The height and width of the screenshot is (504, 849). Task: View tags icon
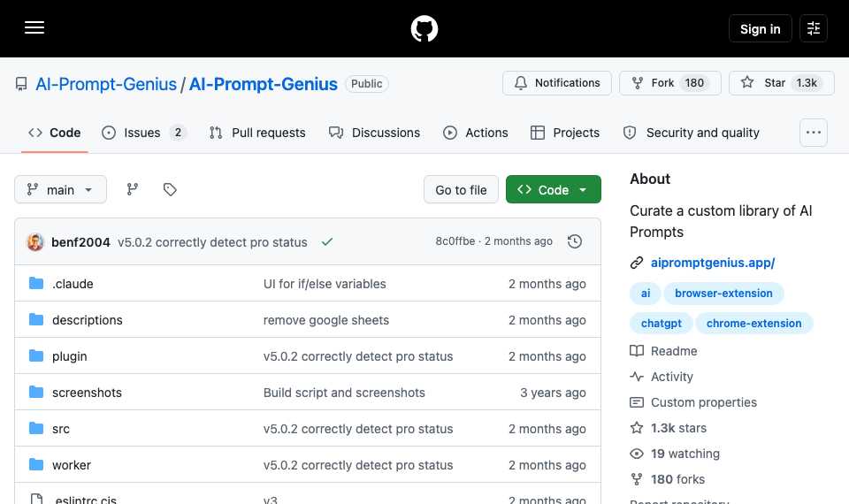(170, 189)
